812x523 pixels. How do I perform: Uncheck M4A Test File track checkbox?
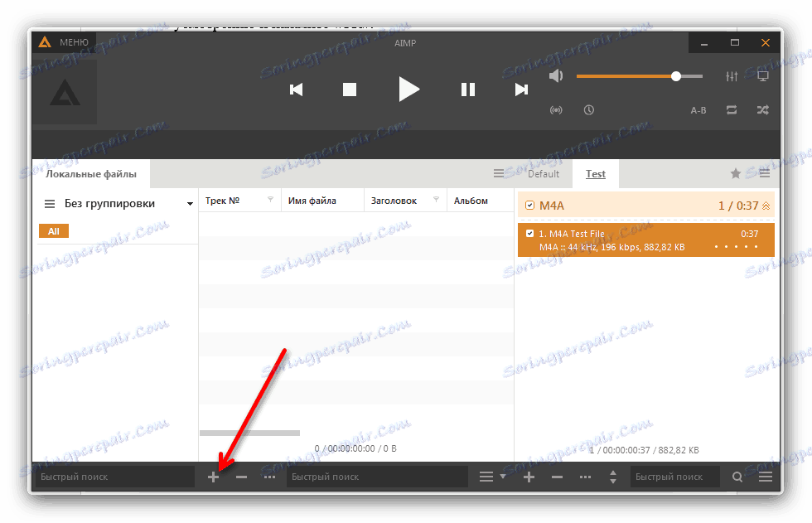click(529, 234)
